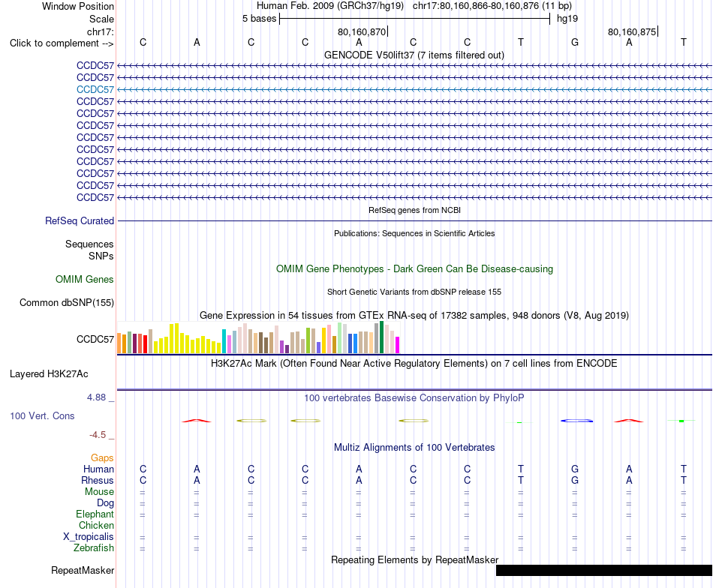Click the 'Layered H3K27Ac' track label
This screenshot has height=588, width=713.
coord(49,374)
